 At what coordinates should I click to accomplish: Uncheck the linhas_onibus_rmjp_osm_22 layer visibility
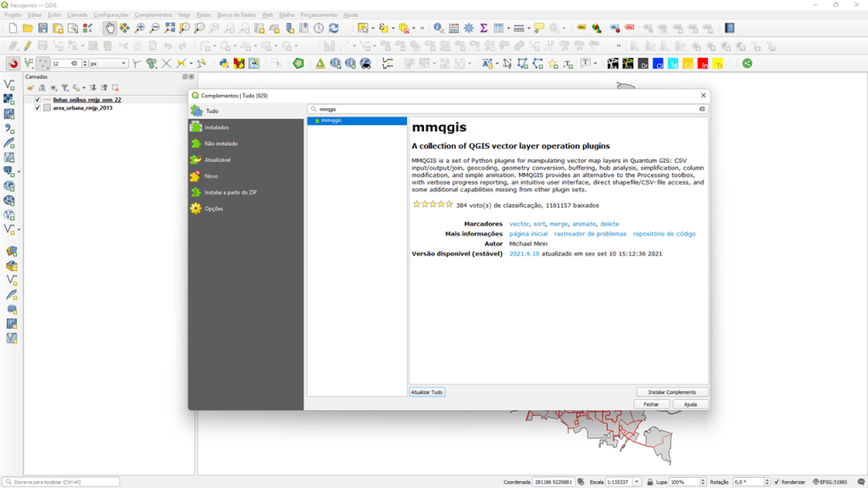pyautogui.click(x=37, y=99)
